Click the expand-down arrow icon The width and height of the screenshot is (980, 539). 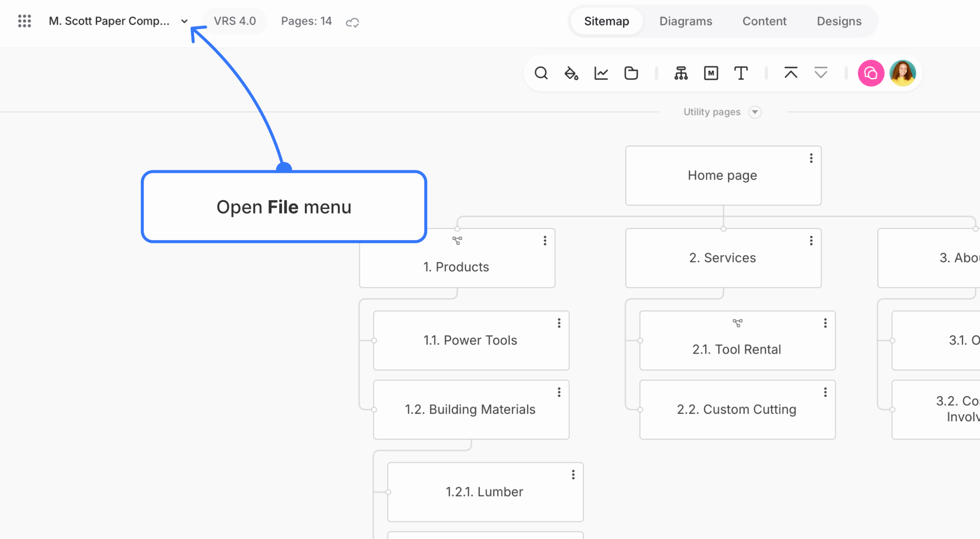click(821, 72)
